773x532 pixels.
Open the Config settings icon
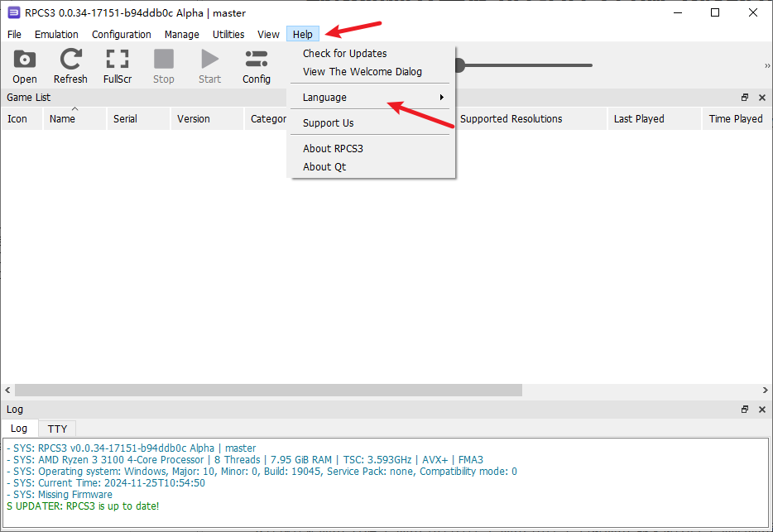[x=257, y=66]
